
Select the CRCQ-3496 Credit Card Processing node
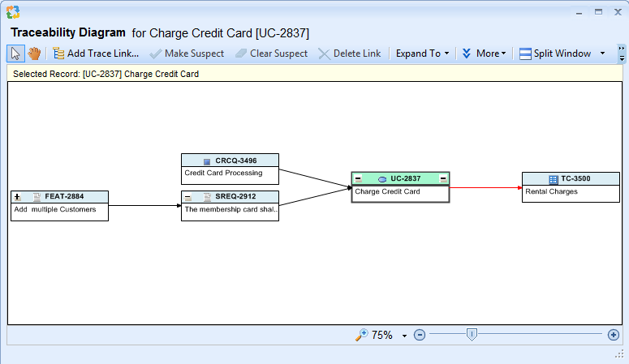(x=230, y=167)
